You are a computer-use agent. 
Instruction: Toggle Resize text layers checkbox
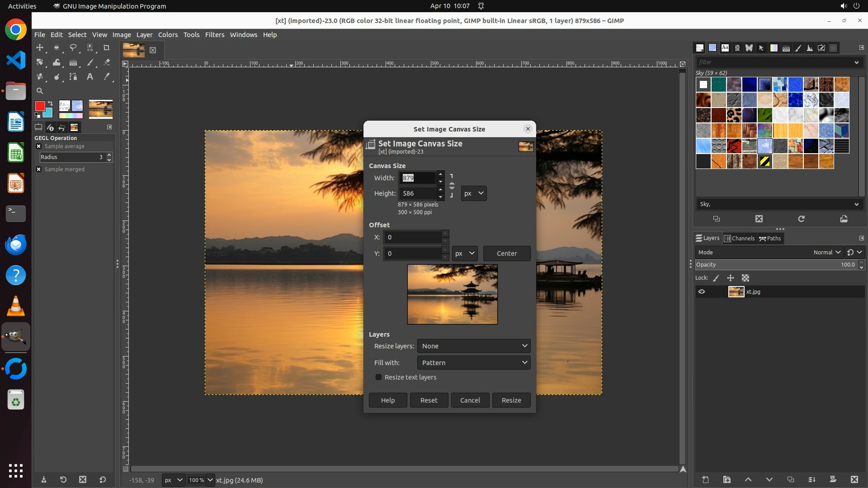pos(379,377)
